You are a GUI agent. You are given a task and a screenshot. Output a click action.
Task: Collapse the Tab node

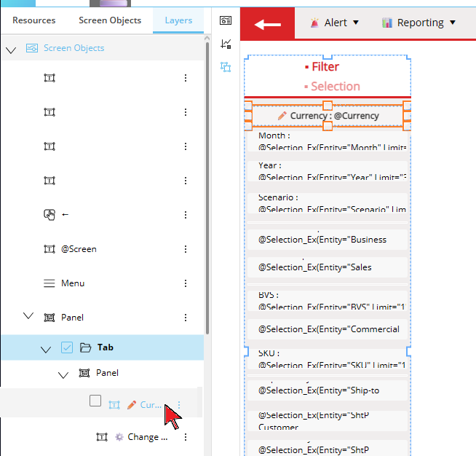(46, 350)
